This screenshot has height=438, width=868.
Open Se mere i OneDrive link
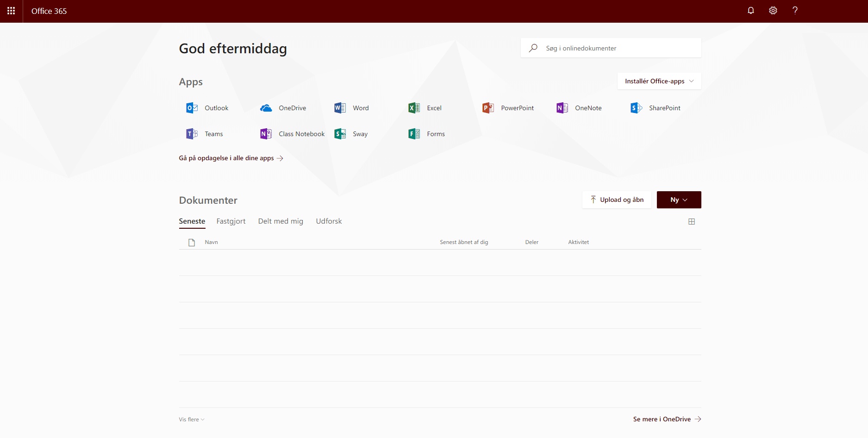(x=667, y=419)
